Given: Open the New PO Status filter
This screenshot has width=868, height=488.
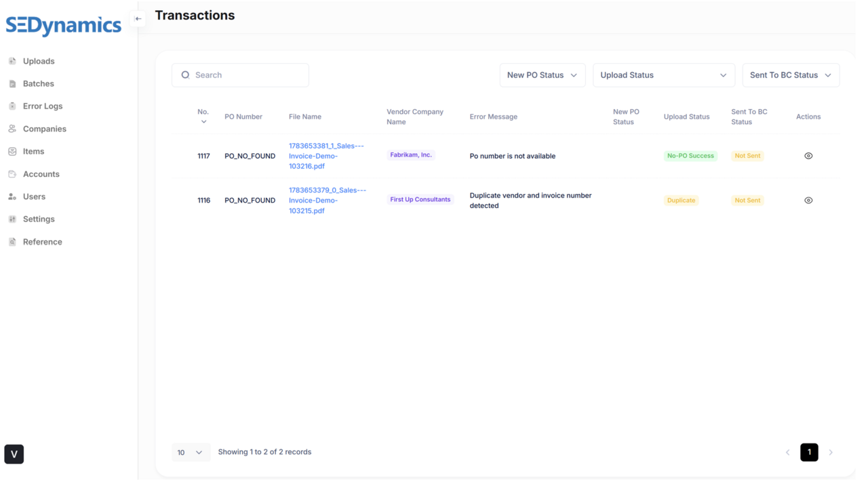Looking at the screenshot, I should pyautogui.click(x=542, y=75).
